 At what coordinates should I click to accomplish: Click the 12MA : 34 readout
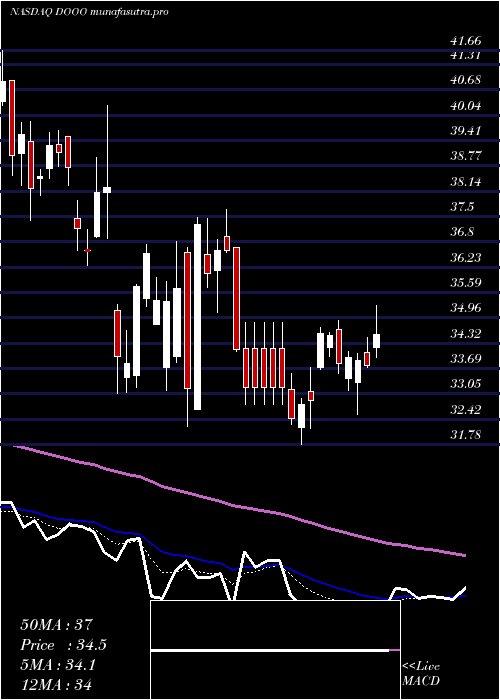[x=56, y=685]
